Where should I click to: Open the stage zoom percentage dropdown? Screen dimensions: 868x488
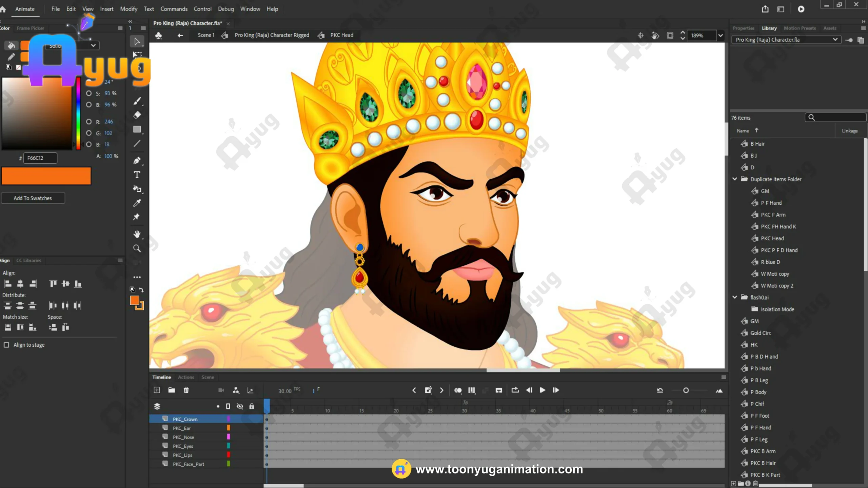pyautogui.click(x=721, y=35)
